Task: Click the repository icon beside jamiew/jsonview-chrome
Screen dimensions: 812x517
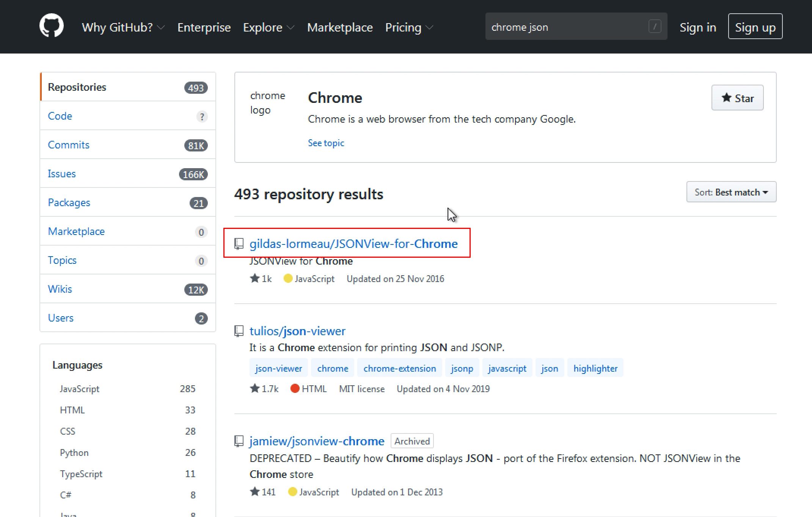Action: (239, 441)
